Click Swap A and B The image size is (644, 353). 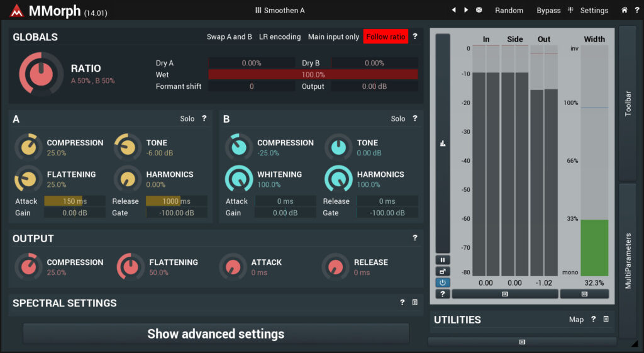[x=229, y=36]
